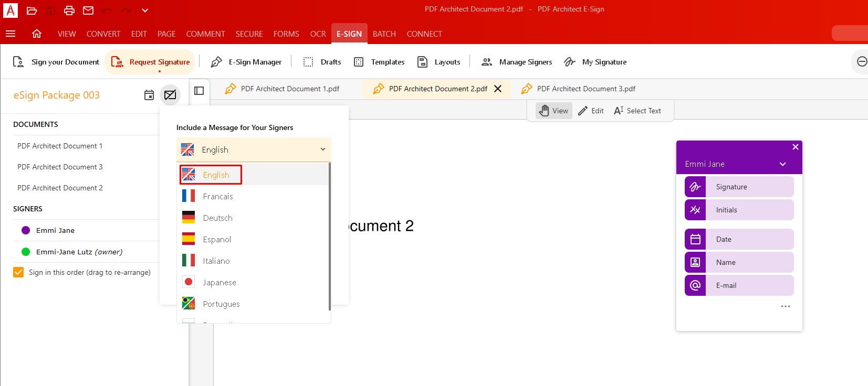Open the CONVERT ribbon tab

(103, 34)
